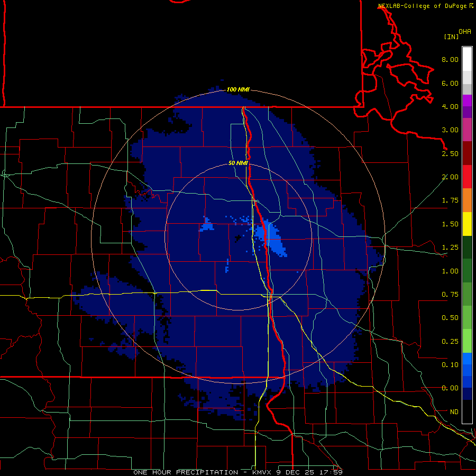
Task: Click the [IN] units label
Action: pos(451,36)
